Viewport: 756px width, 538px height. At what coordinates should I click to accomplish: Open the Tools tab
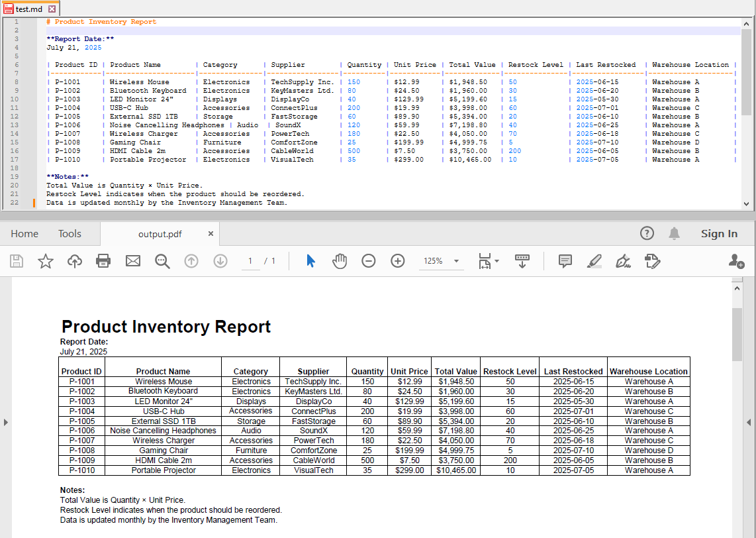tap(70, 233)
